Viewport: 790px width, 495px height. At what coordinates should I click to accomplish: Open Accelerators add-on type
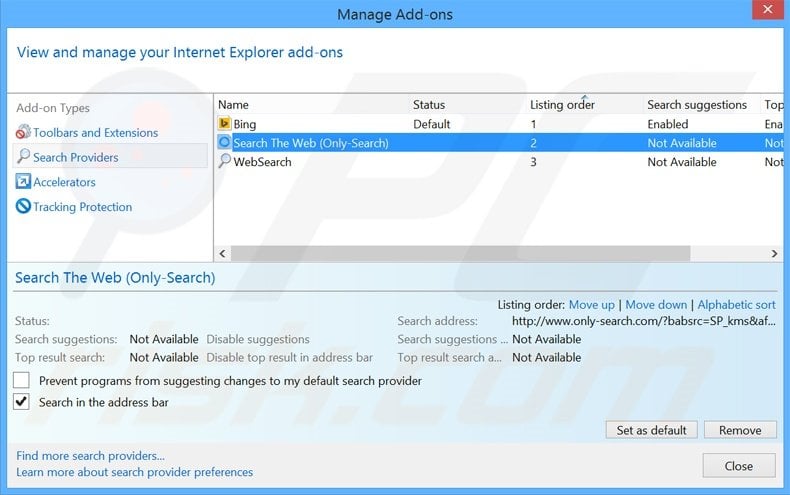pos(64,182)
